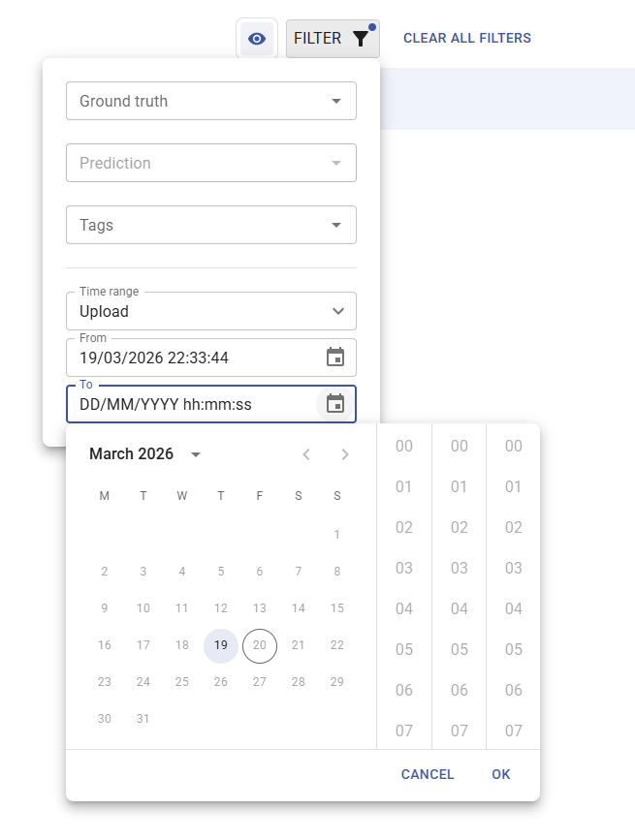This screenshot has height=840, width=635.
Task: Click calendar icon in To field
Action: tap(335, 404)
